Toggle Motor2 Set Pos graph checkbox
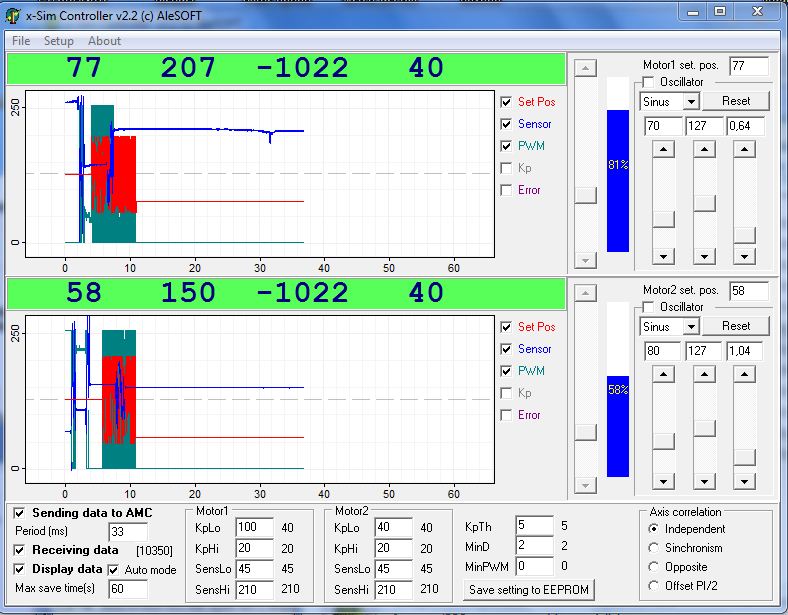 (x=506, y=327)
